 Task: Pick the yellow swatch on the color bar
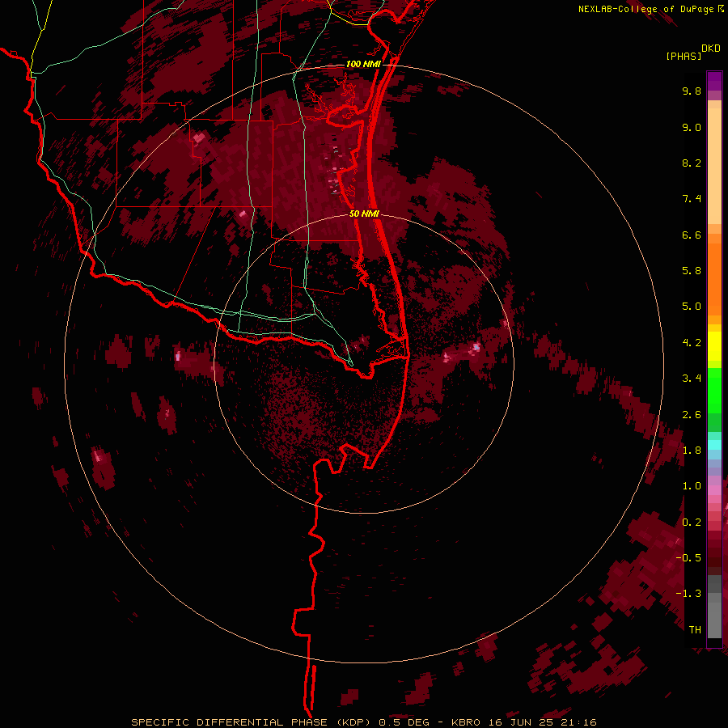click(x=714, y=346)
